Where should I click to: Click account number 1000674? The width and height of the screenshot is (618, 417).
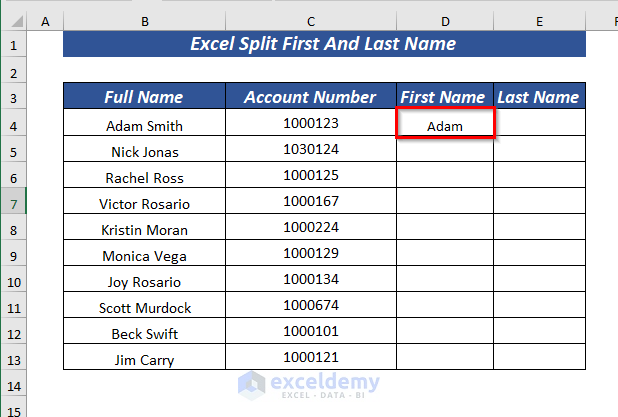point(311,305)
